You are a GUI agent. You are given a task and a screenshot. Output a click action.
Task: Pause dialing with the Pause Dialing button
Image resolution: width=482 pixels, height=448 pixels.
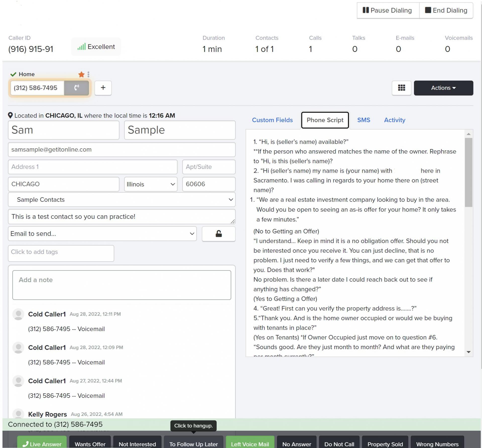click(x=388, y=10)
